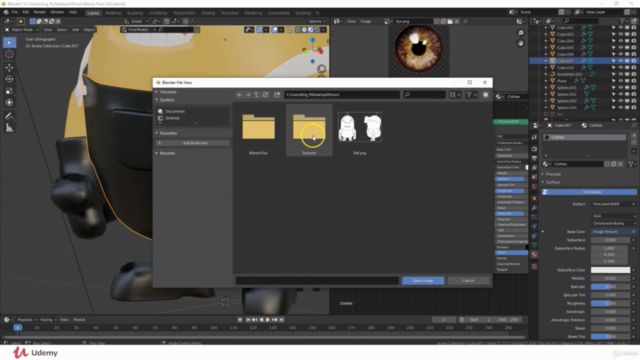Open Object Mode dropdown
Viewport: 640px width, 360px height.
[x=22, y=30]
